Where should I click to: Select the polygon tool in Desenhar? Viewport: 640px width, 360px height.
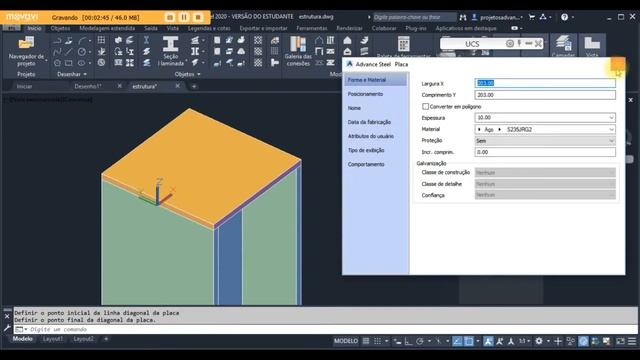click(x=57, y=63)
